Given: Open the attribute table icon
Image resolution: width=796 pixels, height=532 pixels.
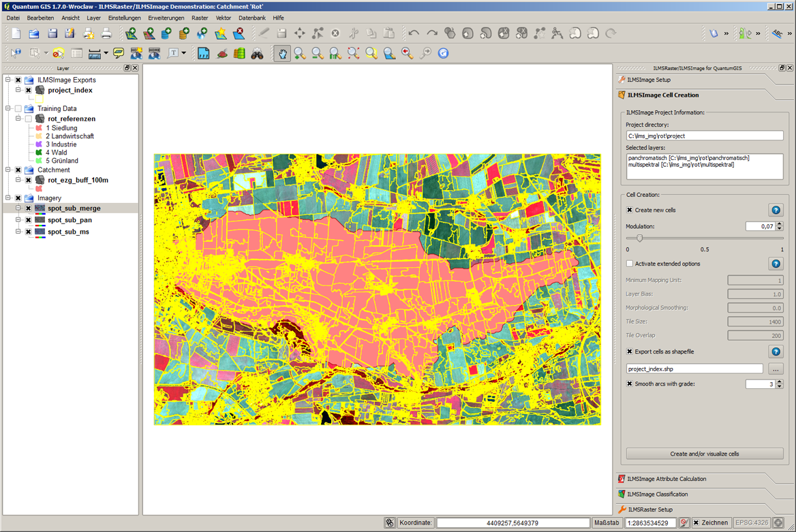Looking at the screenshot, I should click(x=76, y=53).
